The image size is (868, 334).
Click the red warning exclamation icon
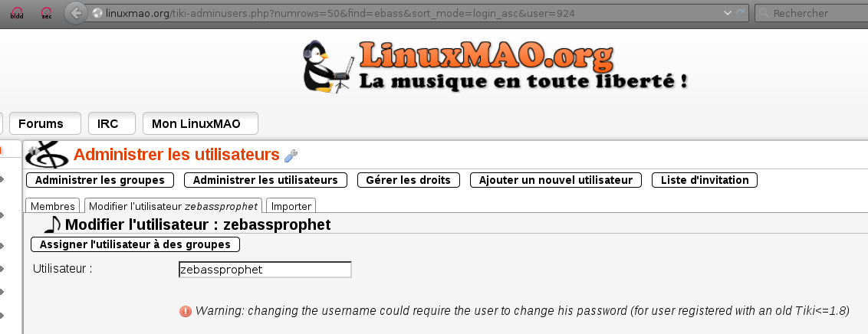coord(186,311)
